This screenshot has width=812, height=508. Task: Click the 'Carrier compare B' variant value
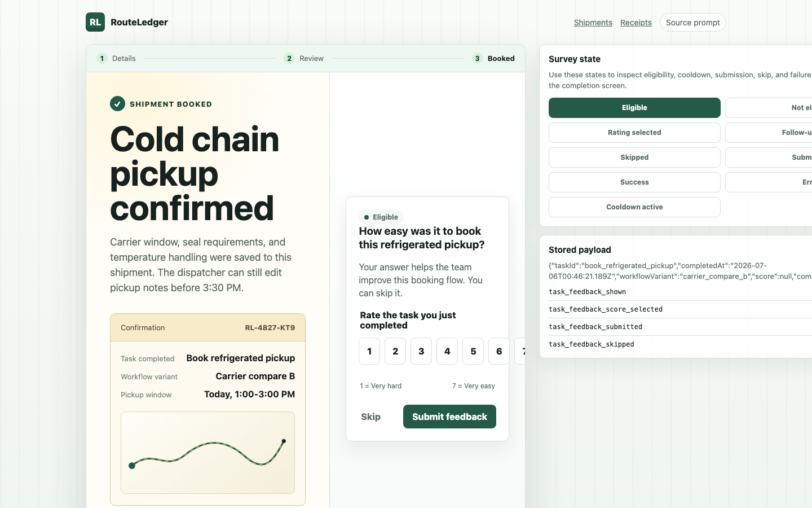(255, 376)
